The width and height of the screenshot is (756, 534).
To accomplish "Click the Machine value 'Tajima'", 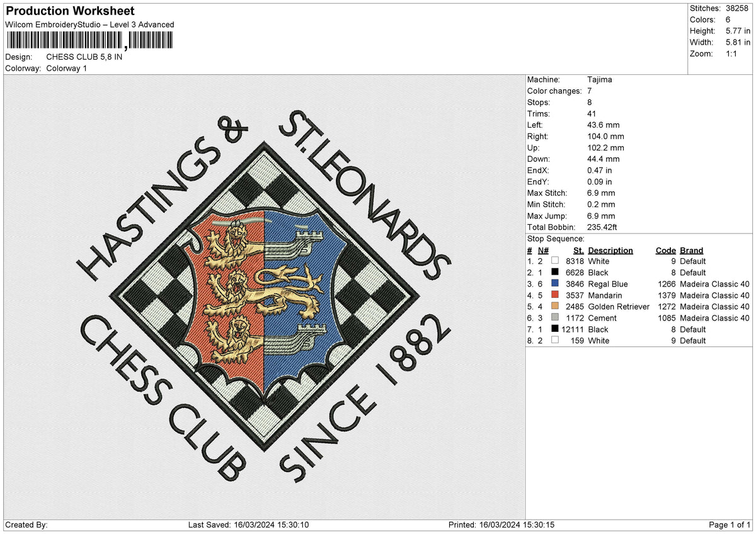I will pyautogui.click(x=600, y=79).
